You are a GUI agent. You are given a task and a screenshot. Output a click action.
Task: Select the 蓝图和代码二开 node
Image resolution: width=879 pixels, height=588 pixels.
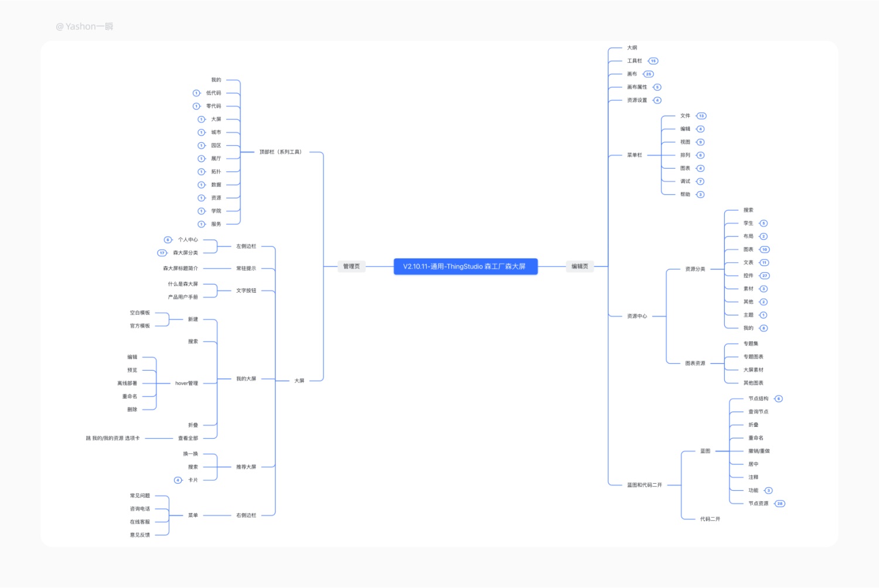click(645, 485)
